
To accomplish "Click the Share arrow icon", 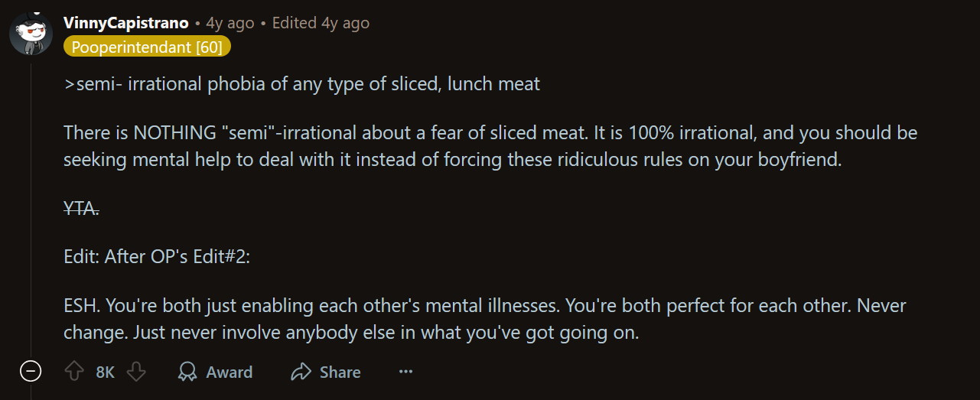I will [301, 372].
